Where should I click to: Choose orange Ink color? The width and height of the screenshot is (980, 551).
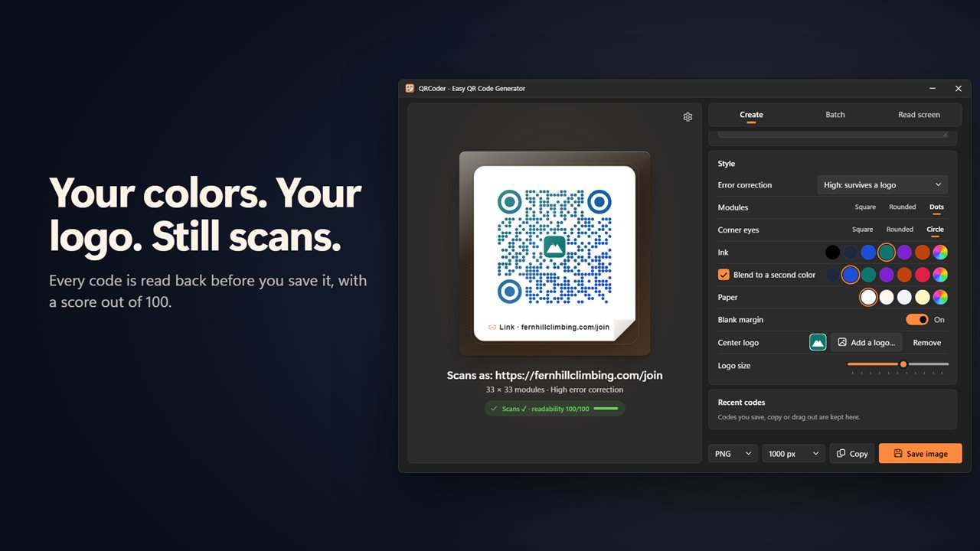(x=923, y=253)
